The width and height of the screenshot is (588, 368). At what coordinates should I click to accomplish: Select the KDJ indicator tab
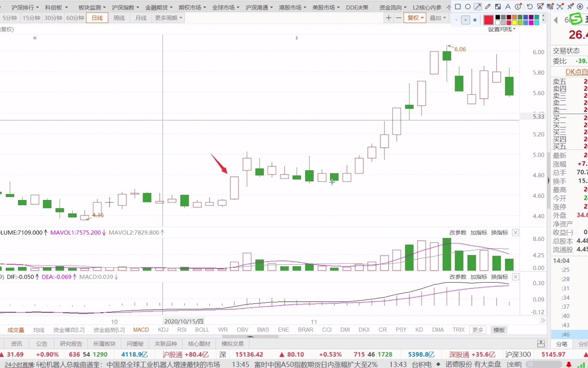coord(163,330)
